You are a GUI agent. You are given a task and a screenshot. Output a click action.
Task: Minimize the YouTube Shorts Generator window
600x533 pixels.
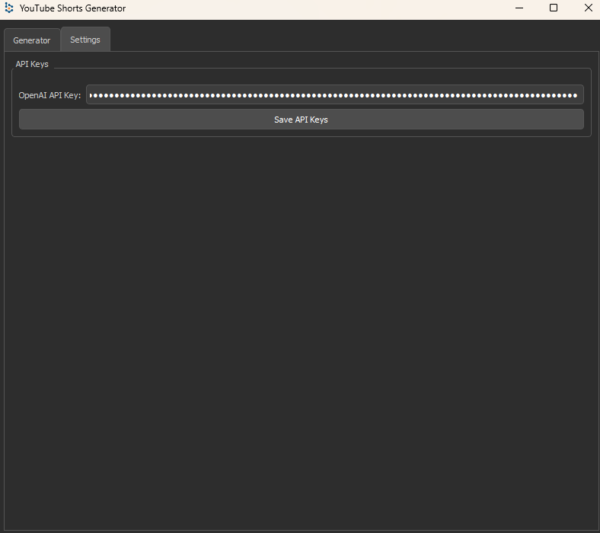520,8
